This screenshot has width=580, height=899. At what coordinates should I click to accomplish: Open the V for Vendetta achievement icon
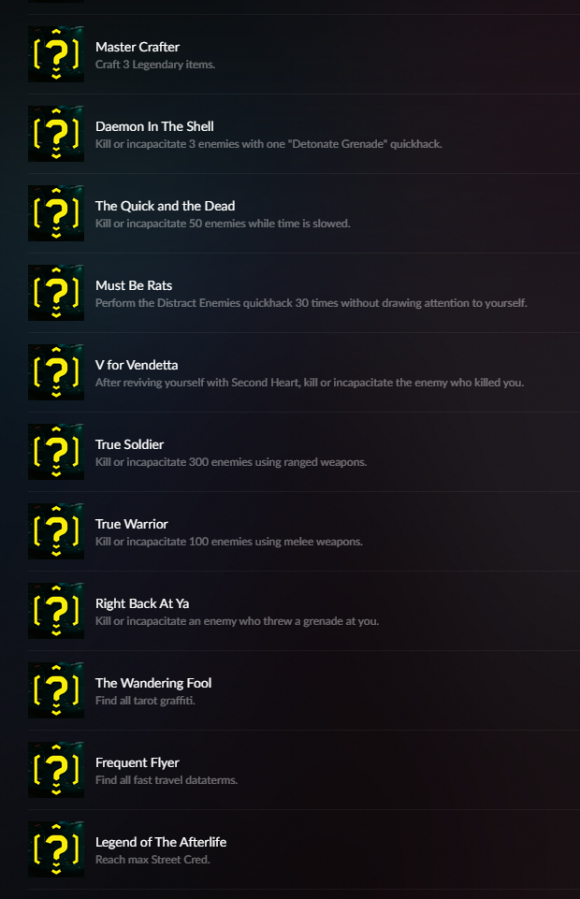(x=56, y=372)
